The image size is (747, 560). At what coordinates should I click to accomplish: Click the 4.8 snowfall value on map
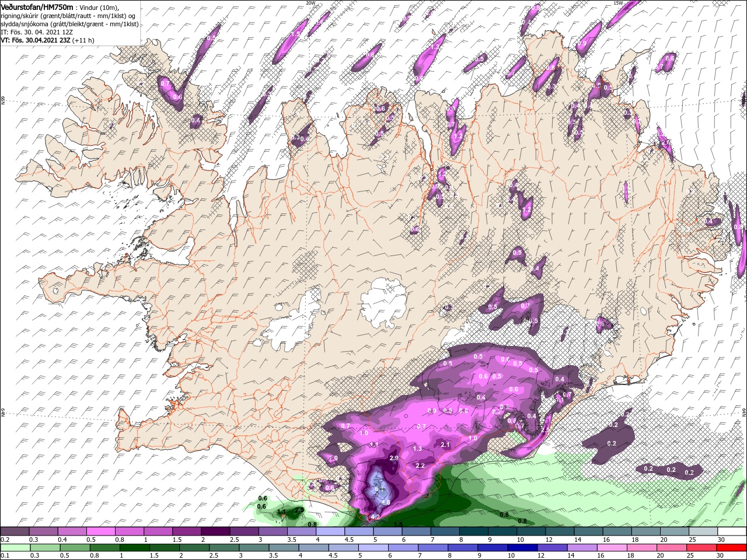click(386, 502)
